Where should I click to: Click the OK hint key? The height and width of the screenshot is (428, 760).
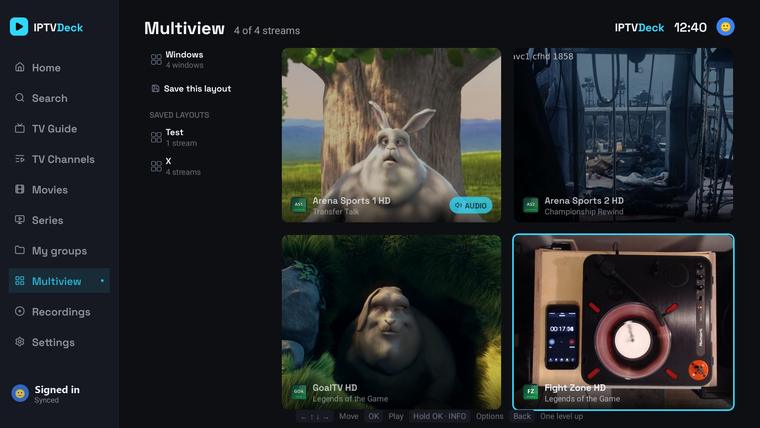373,416
